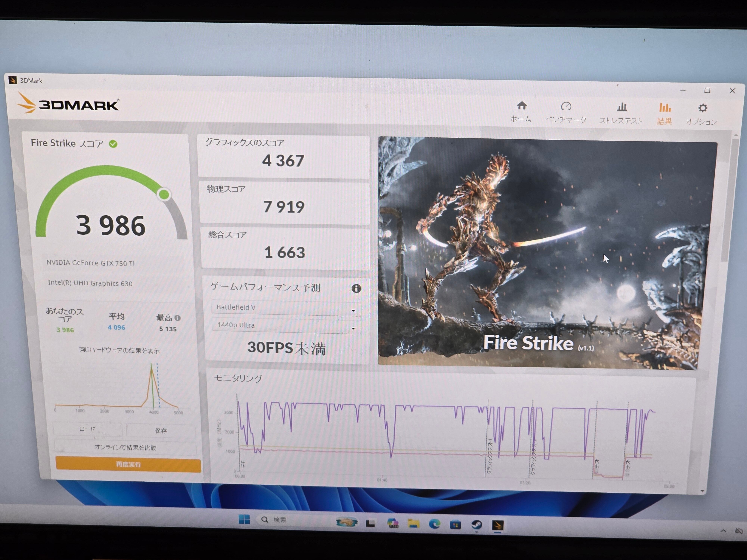Click the green validation check next to Fire Strike スコア

point(113,144)
